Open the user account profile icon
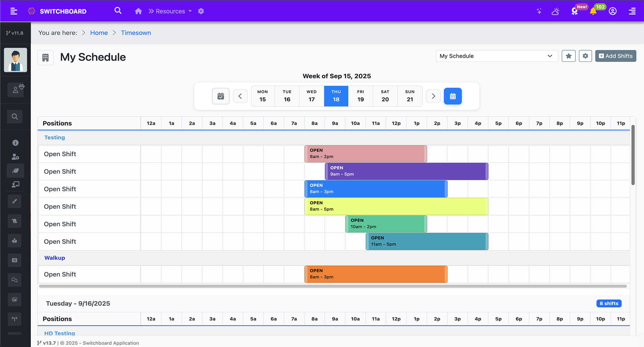The height and width of the screenshot is (347, 644). tap(613, 11)
